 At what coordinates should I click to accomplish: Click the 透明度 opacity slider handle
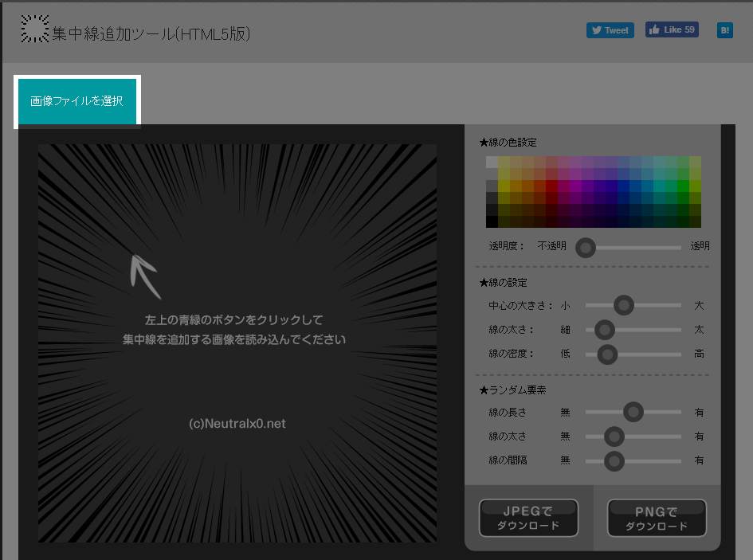[586, 247]
